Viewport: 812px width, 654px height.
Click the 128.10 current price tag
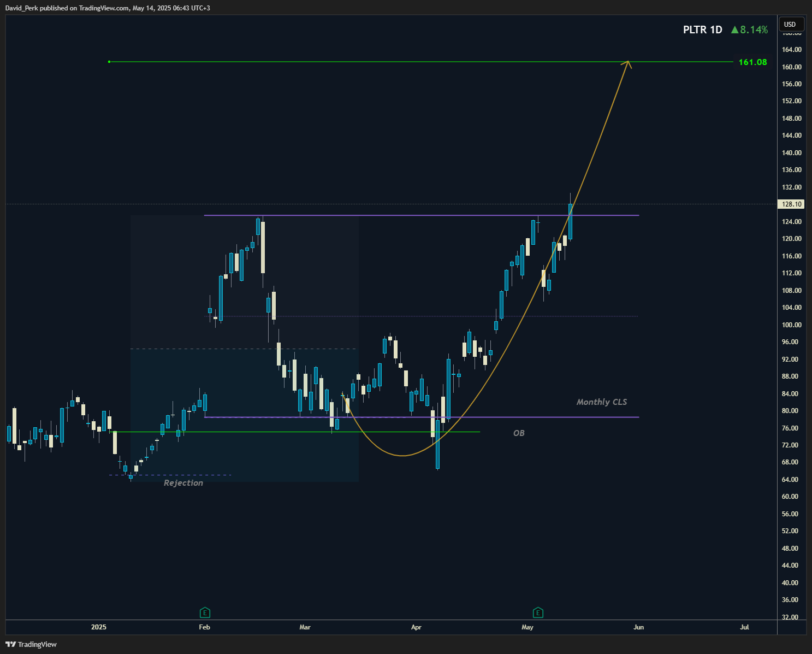[791, 204]
